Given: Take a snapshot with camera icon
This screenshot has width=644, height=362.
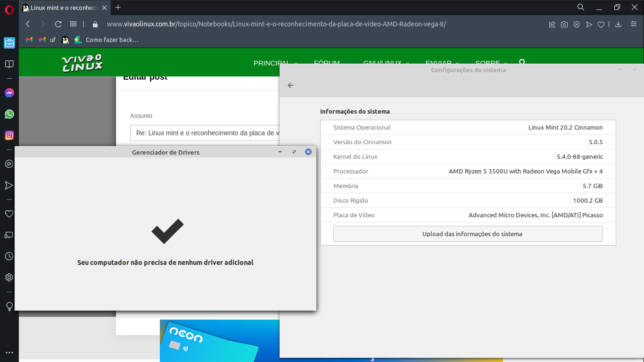Looking at the screenshot, I should tap(564, 25).
